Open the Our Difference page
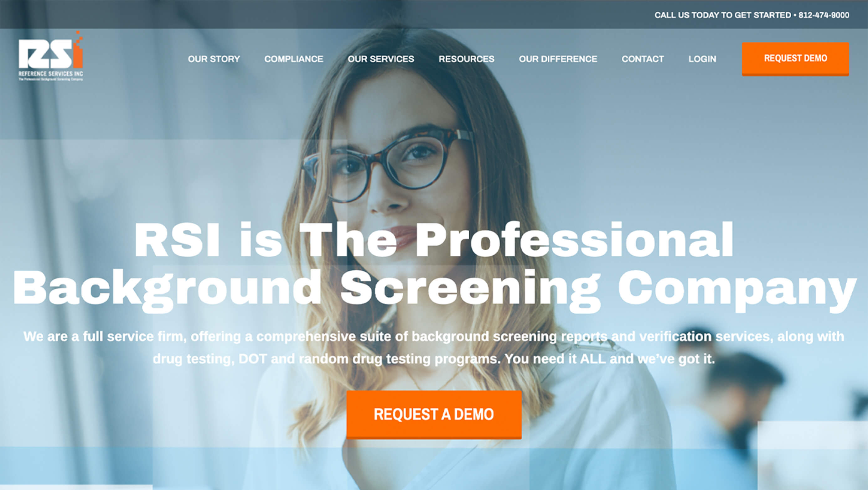868x490 pixels. pyautogui.click(x=558, y=59)
